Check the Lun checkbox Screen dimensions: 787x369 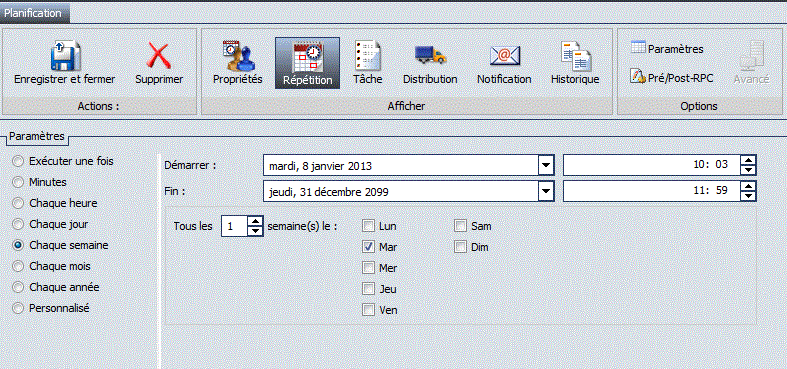point(369,226)
